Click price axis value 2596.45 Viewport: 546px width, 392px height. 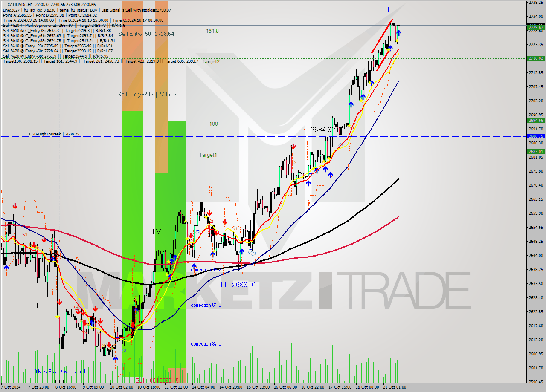coord(536,382)
